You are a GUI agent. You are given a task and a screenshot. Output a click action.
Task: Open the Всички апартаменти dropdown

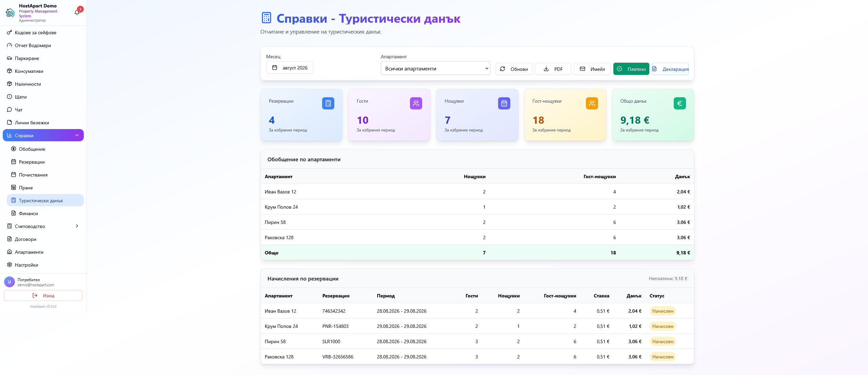[x=435, y=68]
